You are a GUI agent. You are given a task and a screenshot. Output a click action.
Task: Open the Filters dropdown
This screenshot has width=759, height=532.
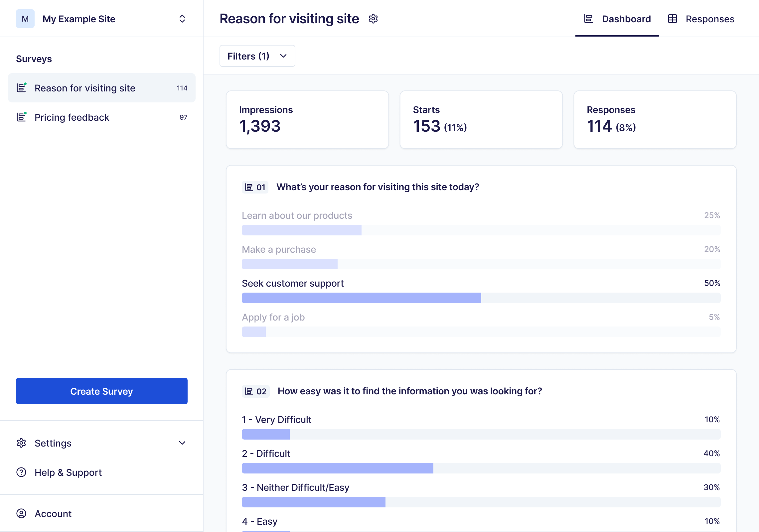pyautogui.click(x=257, y=56)
